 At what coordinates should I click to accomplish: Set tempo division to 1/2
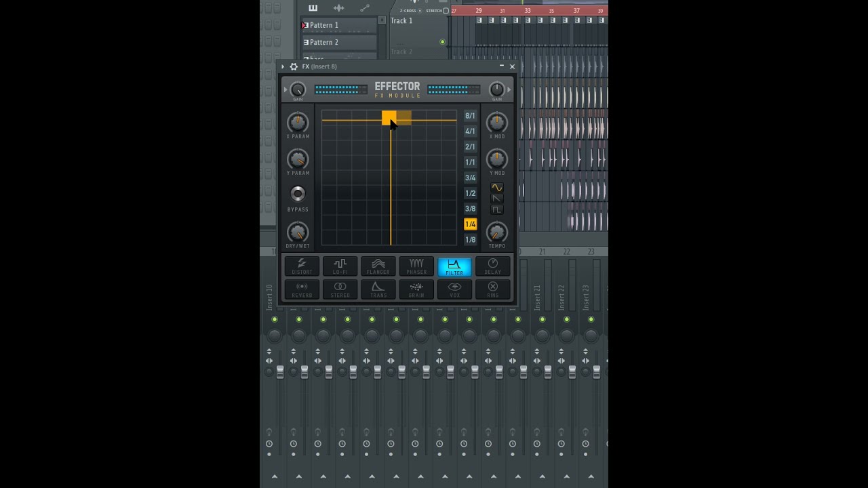click(x=470, y=194)
